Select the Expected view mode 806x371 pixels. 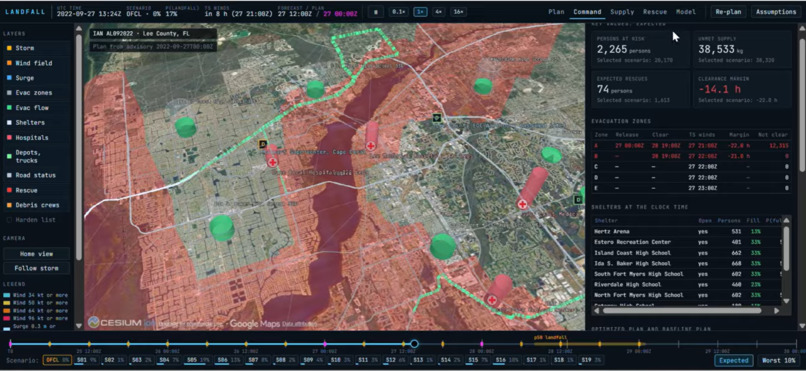coord(734,361)
